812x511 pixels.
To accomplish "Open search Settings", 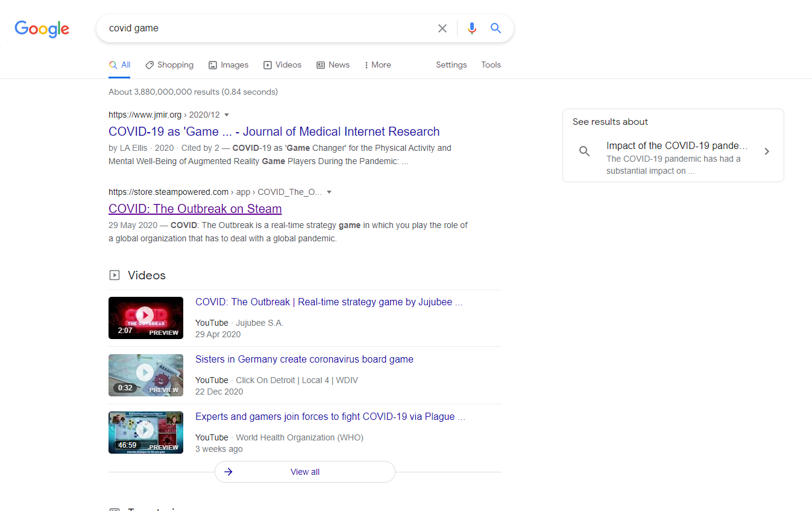I will (x=452, y=65).
